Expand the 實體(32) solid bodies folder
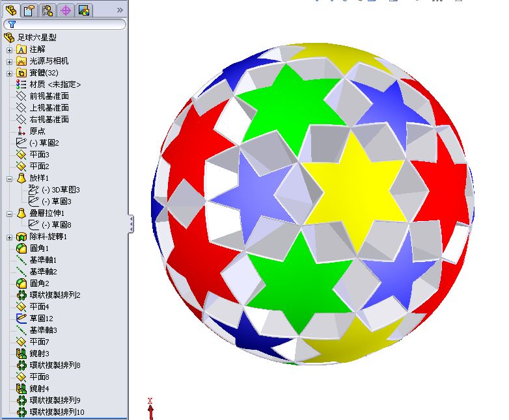This screenshot has width=509, height=420. point(9,73)
